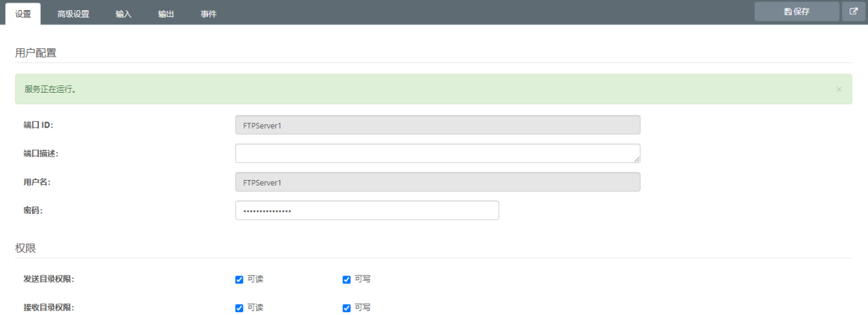
Task: Select the 设置 tab
Action: 23,14
